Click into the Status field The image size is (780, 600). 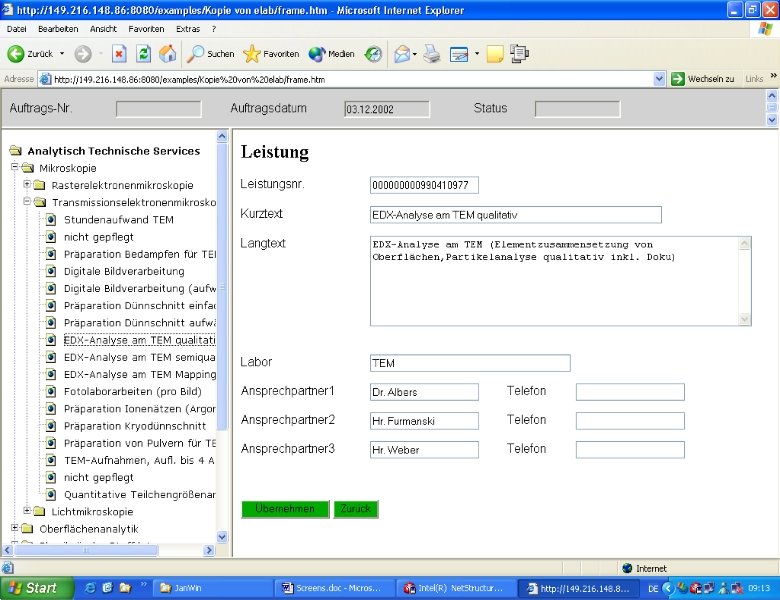[x=578, y=109]
